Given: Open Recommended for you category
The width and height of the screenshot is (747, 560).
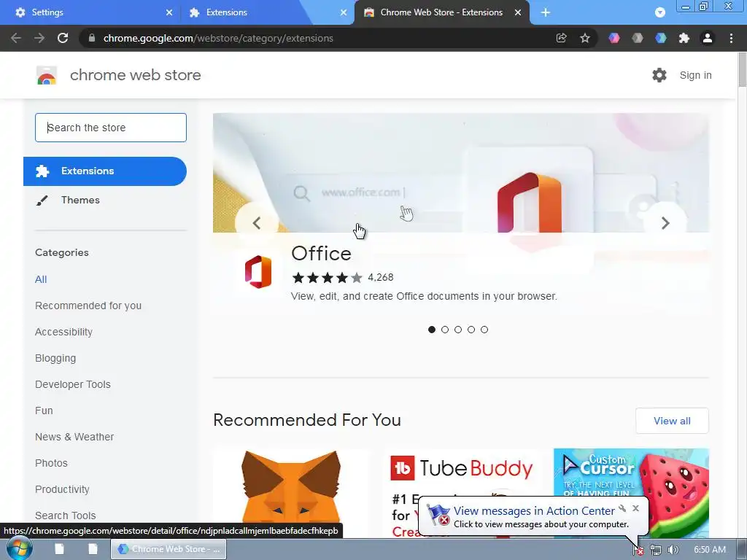Looking at the screenshot, I should [88, 306].
